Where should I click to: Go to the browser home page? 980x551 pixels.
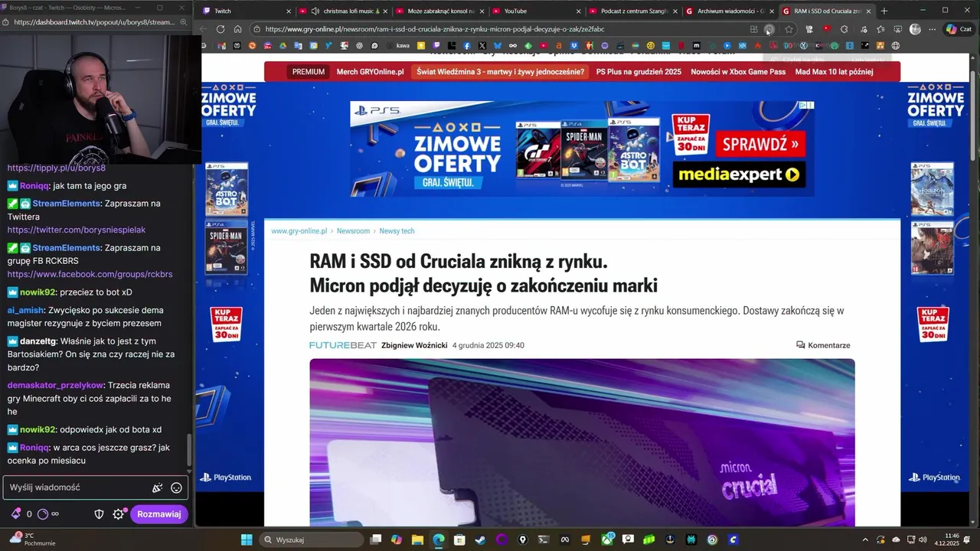(238, 29)
